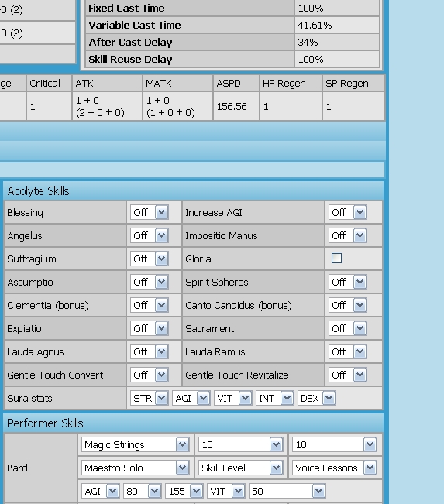Open the Bard AGI stat dropdown
Viewport: 444px width, 504px height.
click(x=101, y=491)
